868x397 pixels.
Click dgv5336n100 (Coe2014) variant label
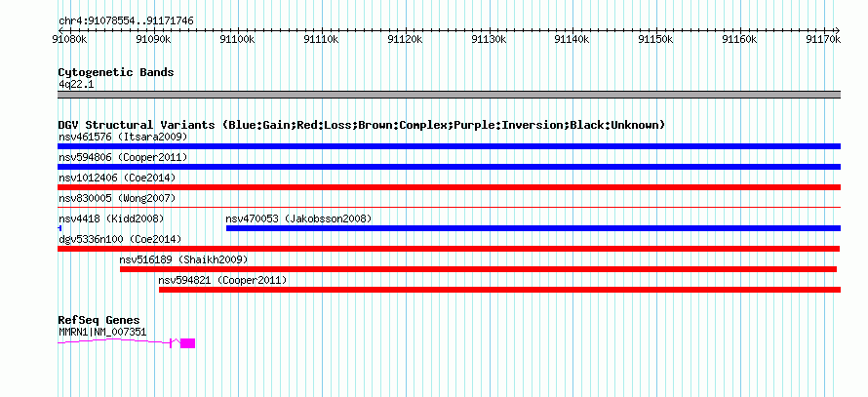coord(120,239)
